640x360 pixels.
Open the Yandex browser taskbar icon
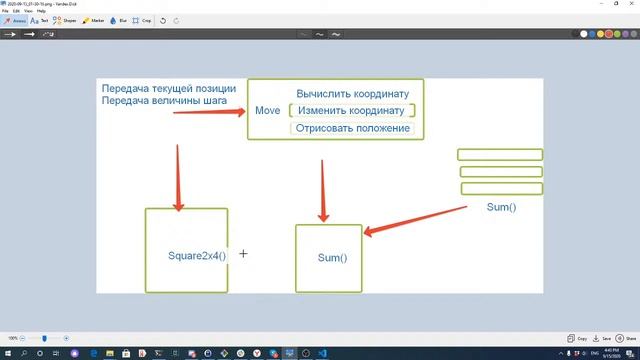coord(257,353)
